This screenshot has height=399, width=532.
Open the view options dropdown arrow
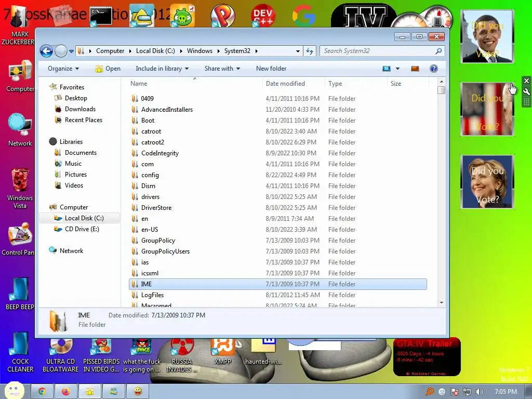click(x=397, y=69)
